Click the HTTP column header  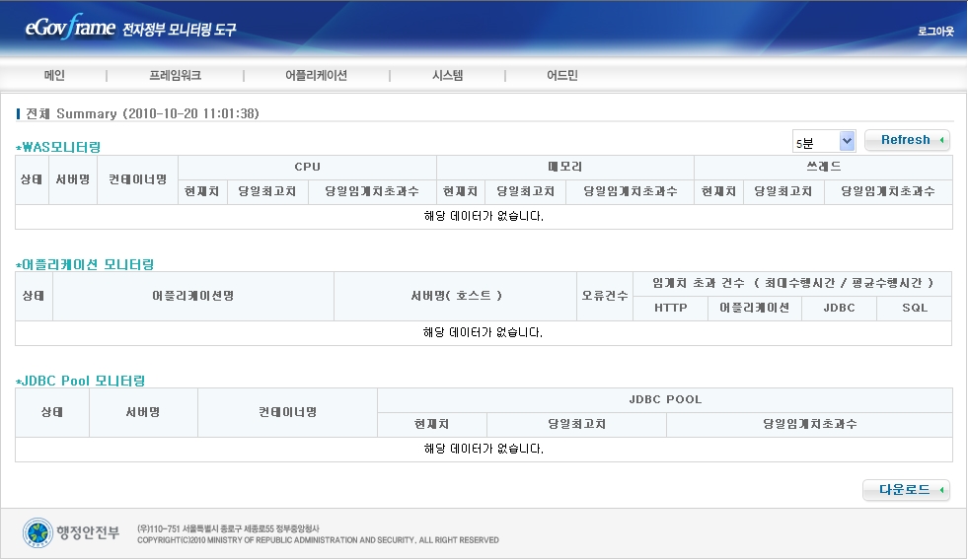[670, 309]
